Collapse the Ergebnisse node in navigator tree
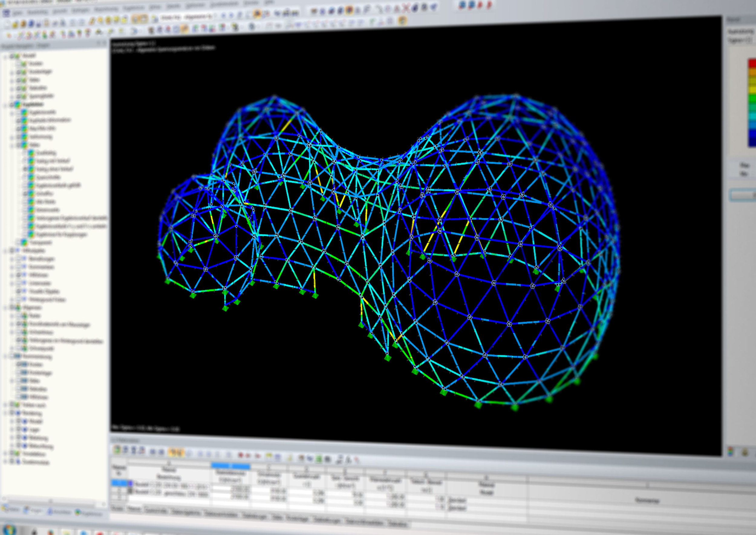Screen dimensions: 756x535 (5, 105)
